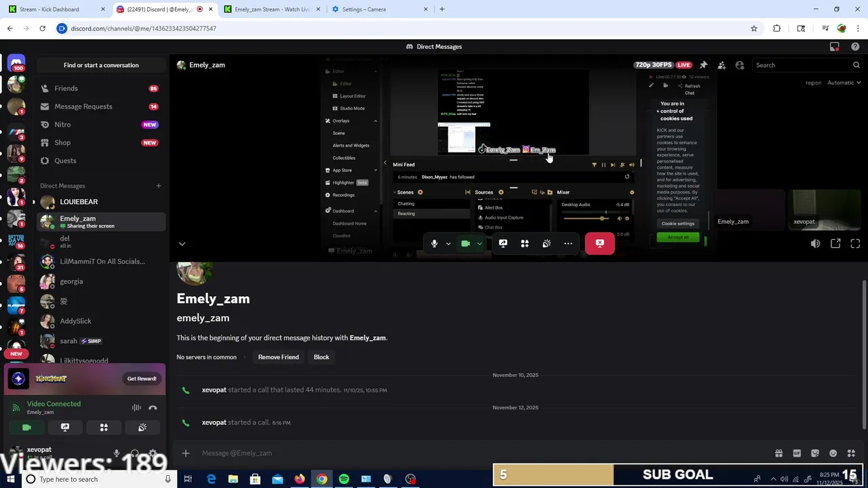Open camera options arrow in call bar

point(479,244)
